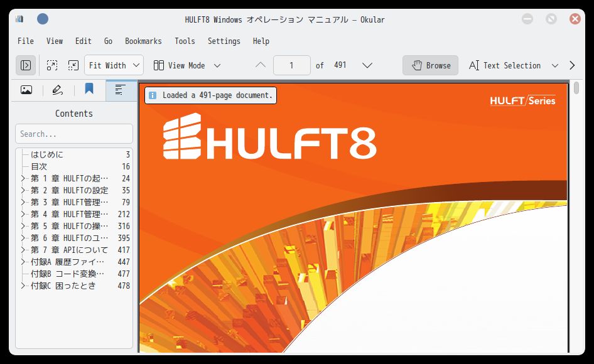The width and height of the screenshot is (594, 364).
Task: Close the Okular window
Action: (575, 19)
